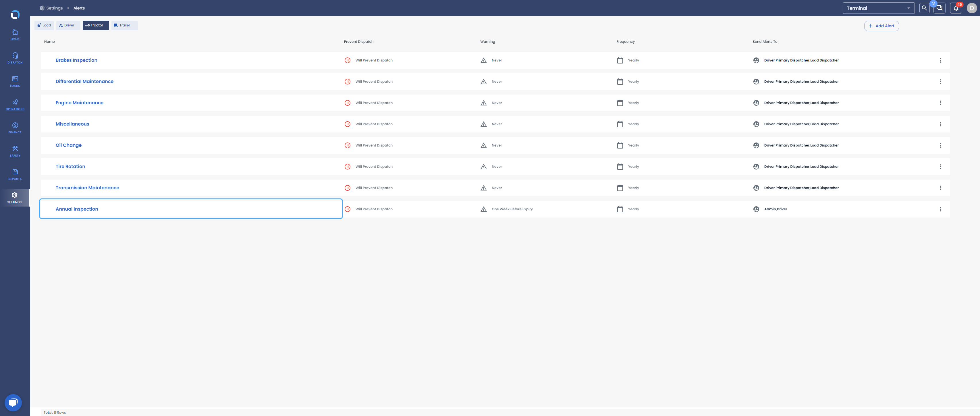The height and width of the screenshot is (416, 980).
Task: Open the chat messages icon
Action: 939,8
